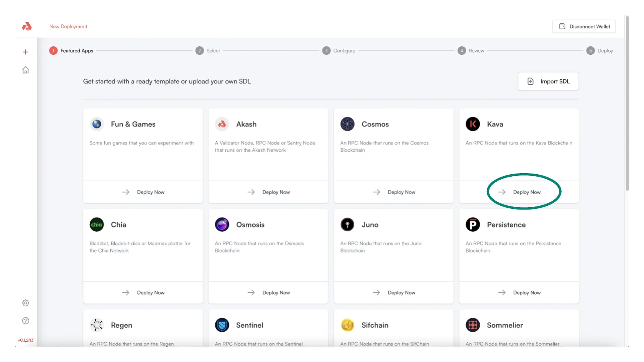This screenshot has height=362, width=644.
Task: Click the Import SDL button
Action: 548,81
